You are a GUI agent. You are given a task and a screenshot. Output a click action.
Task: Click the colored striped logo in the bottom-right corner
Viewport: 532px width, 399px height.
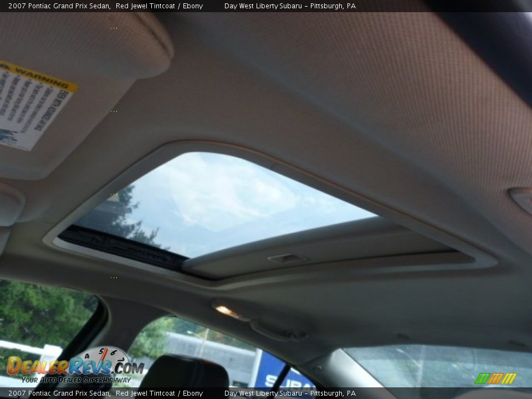click(495, 378)
